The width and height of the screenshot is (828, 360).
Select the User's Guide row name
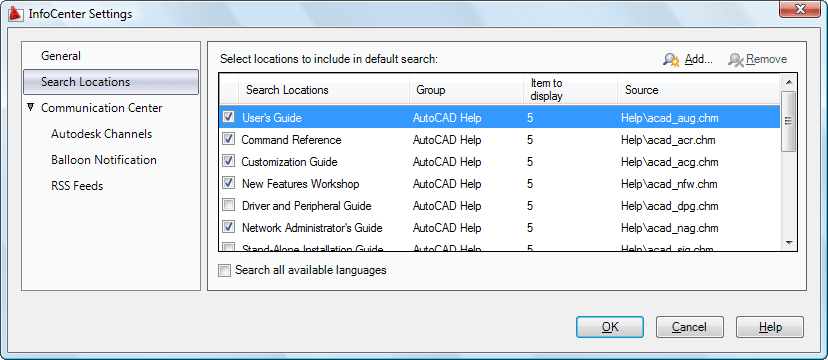pos(271,118)
